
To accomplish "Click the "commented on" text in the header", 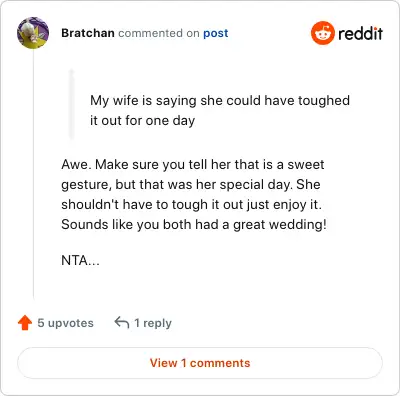I will [159, 33].
